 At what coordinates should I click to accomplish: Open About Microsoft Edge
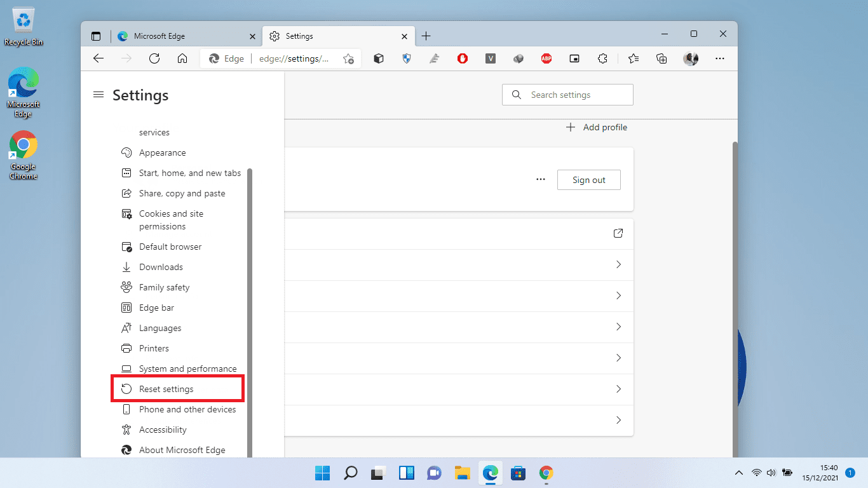182,450
